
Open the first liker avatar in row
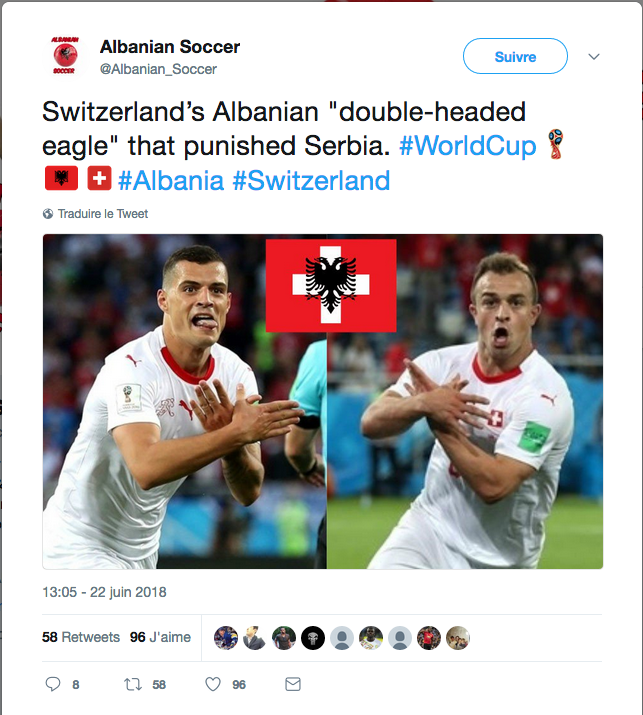[226, 638]
